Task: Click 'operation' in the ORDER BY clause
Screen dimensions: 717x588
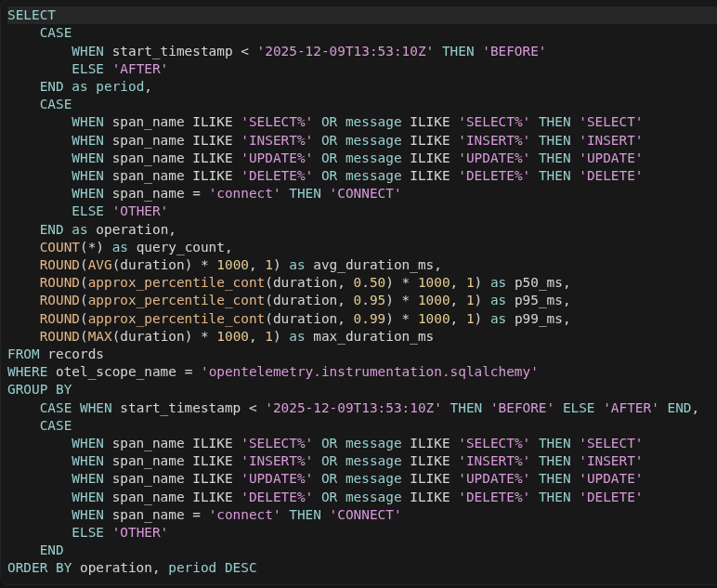Action: (116, 568)
